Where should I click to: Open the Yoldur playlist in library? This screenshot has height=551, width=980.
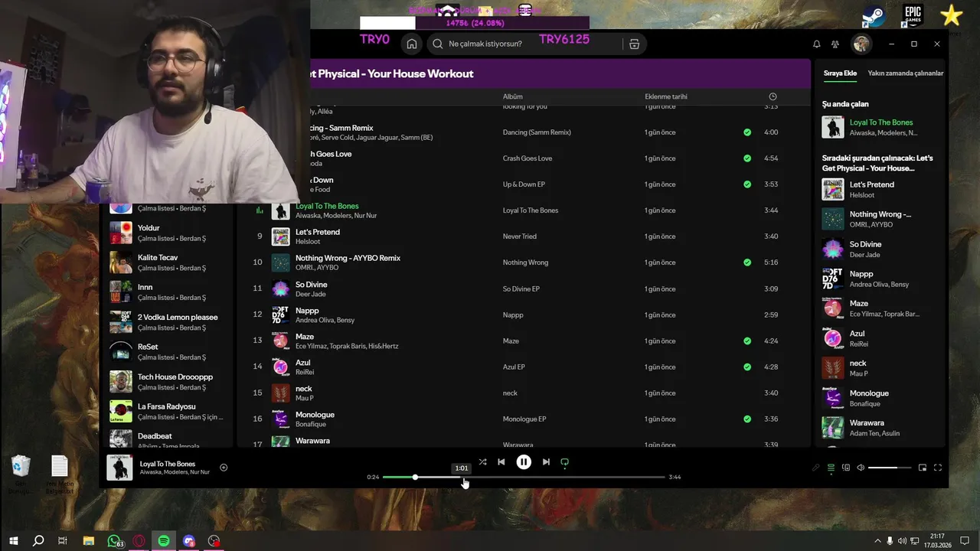(168, 233)
